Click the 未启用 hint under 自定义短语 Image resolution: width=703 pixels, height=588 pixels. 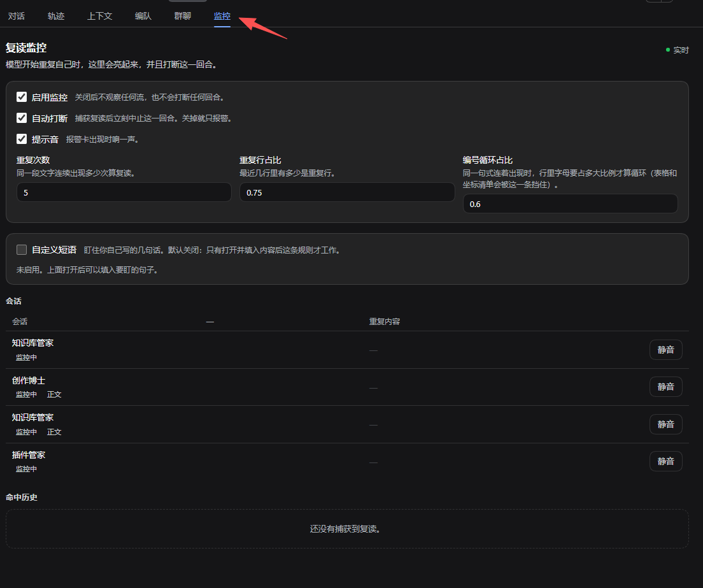point(87,270)
